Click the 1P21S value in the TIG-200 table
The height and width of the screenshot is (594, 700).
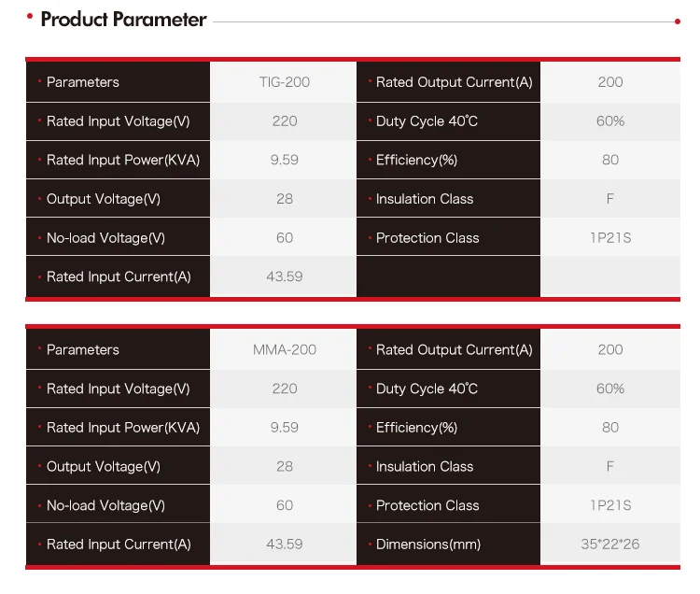pos(610,238)
